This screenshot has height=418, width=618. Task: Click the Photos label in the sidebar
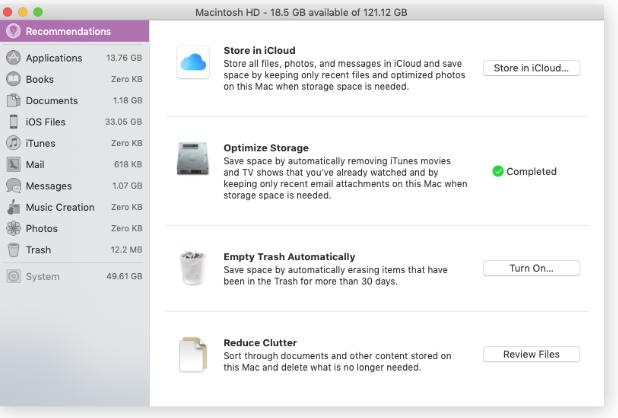[41, 228]
